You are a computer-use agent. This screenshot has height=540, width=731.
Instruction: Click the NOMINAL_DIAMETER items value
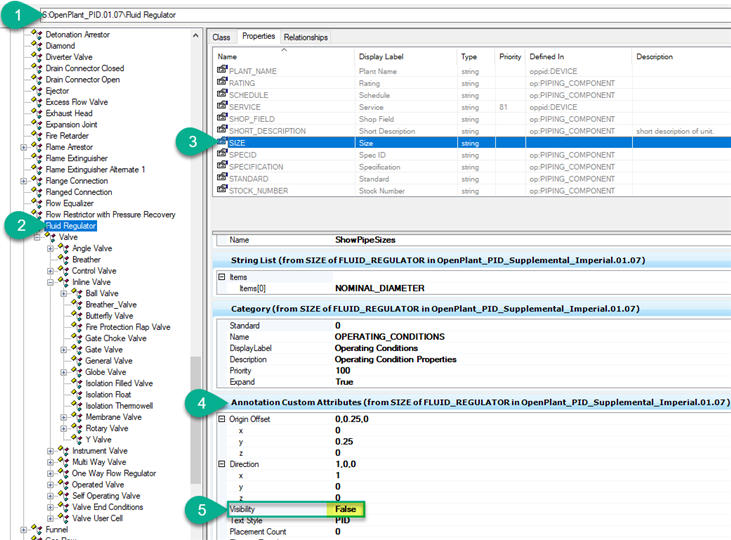coord(379,288)
